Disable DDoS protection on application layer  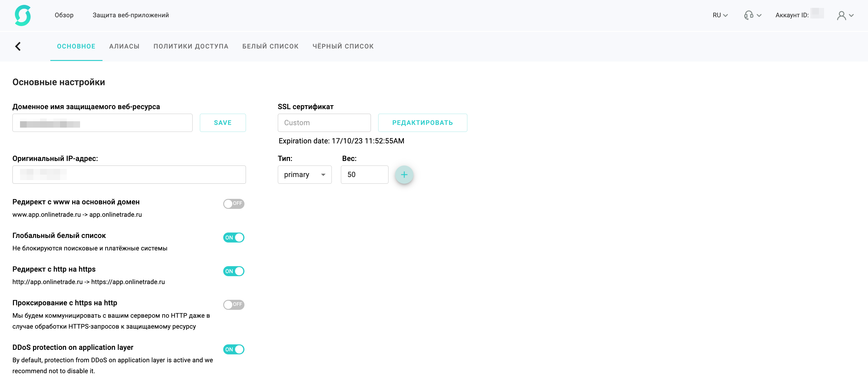tap(234, 349)
